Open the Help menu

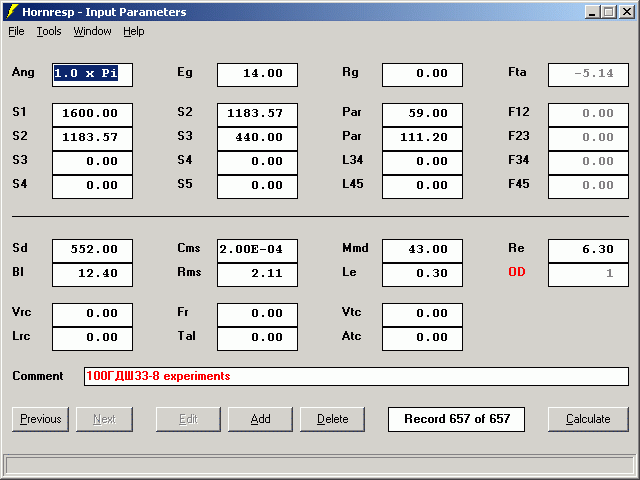(x=134, y=31)
